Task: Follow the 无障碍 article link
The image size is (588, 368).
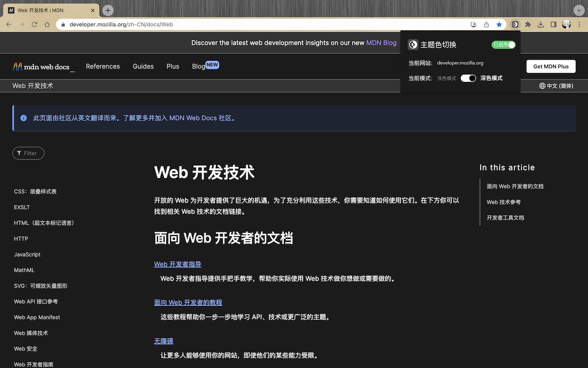Action: (164, 341)
